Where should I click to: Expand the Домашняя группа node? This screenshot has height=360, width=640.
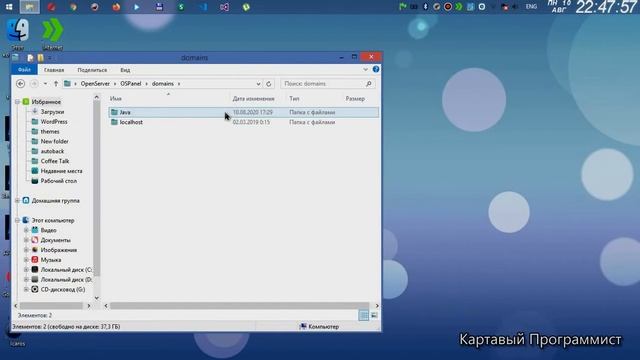click(x=18, y=200)
